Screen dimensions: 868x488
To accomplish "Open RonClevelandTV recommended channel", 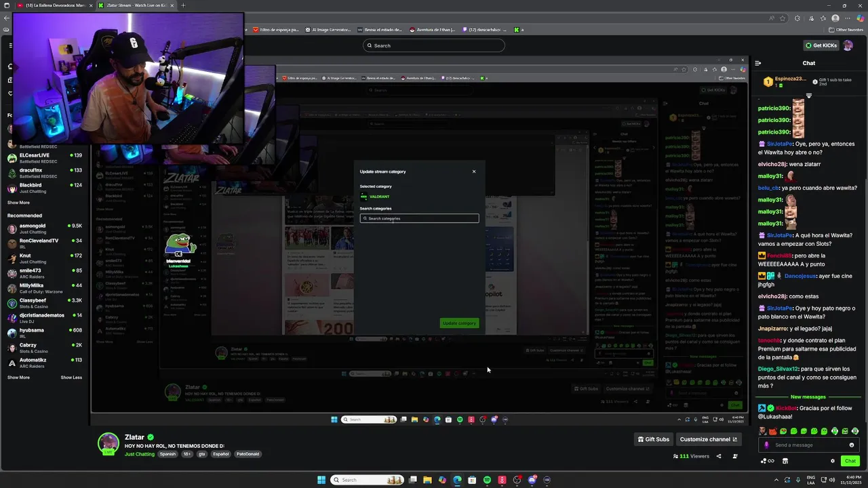I will [x=45, y=243].
